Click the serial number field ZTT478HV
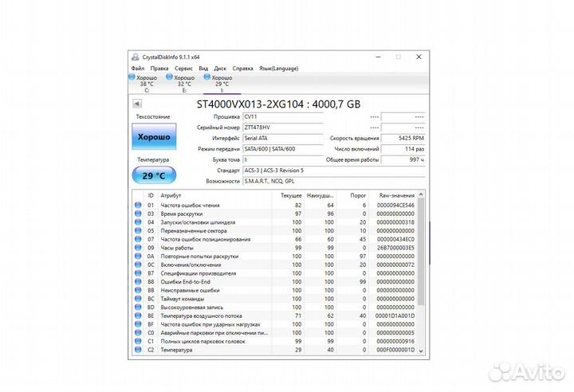Screen dimensions: 574x392 pos(283,127)
